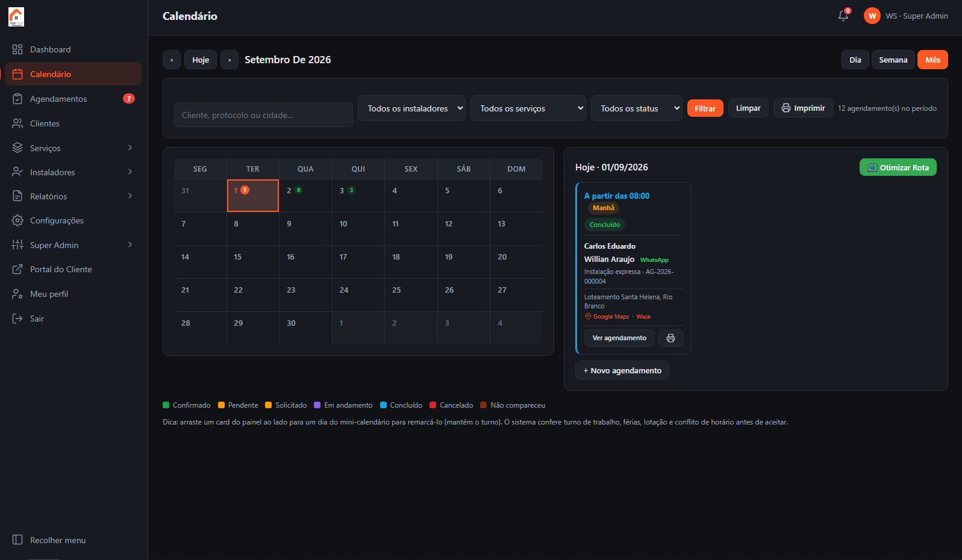Image resolution: width=962 pixels, height=560 pixels.
Task: Expand the Instaladores submenu chevron
Action: tap(130, 172)
